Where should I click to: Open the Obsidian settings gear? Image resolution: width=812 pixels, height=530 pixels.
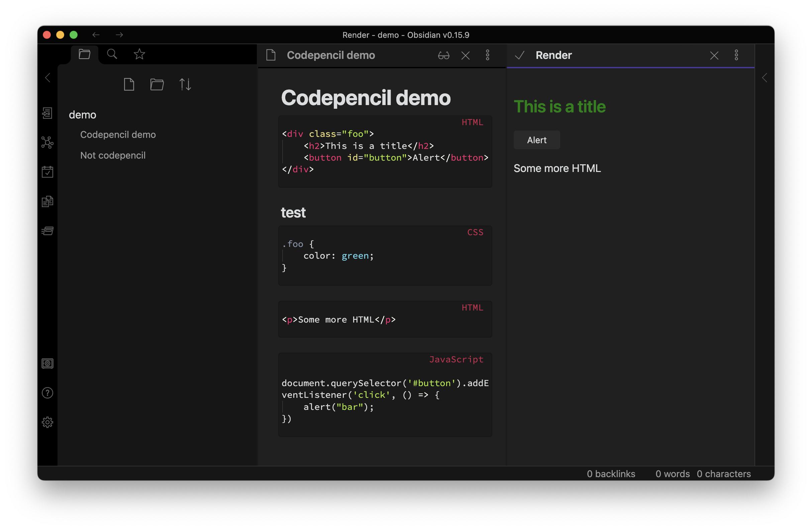tap(47, 423)
